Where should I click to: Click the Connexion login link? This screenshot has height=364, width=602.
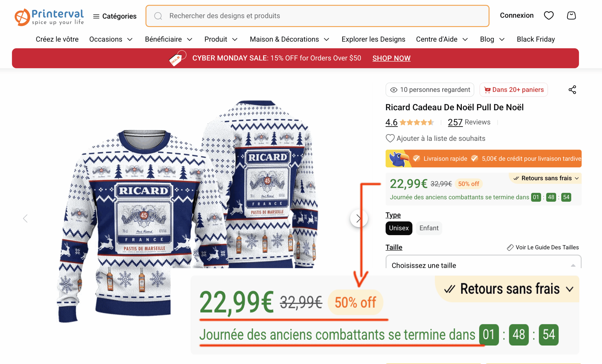[516, 15]
